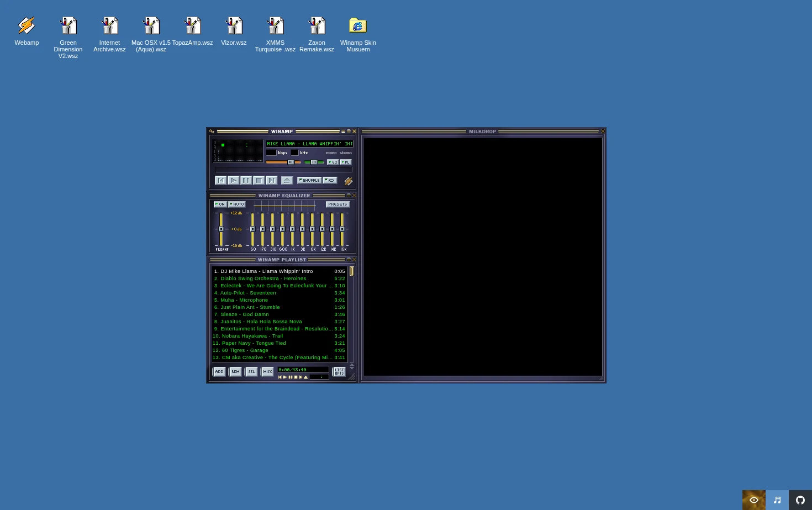The image size is (812, 510).
Task: Open the Winamp options menu icon in the title bar
Action: [x=212, y=132]
